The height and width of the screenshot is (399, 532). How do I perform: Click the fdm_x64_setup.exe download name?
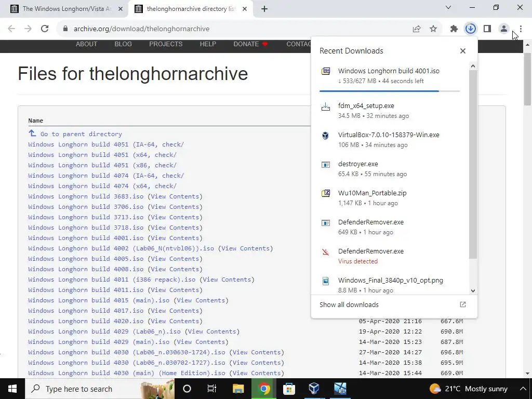click(366, 106)
